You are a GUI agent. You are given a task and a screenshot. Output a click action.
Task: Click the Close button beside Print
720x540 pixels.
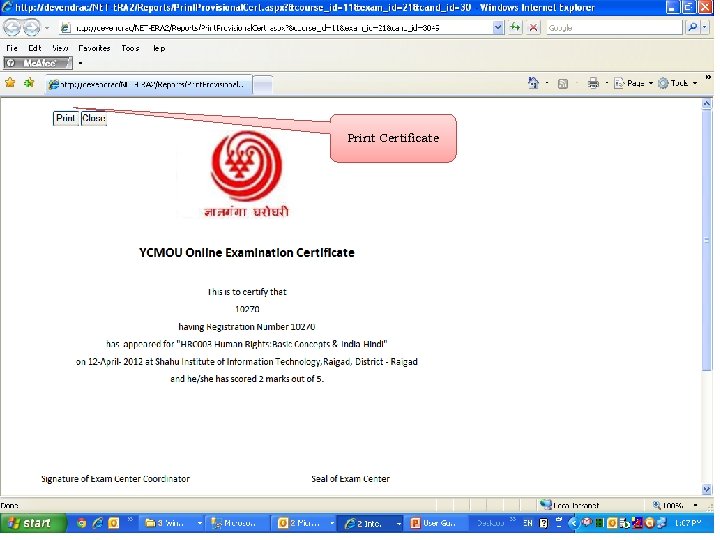[94, 118]
